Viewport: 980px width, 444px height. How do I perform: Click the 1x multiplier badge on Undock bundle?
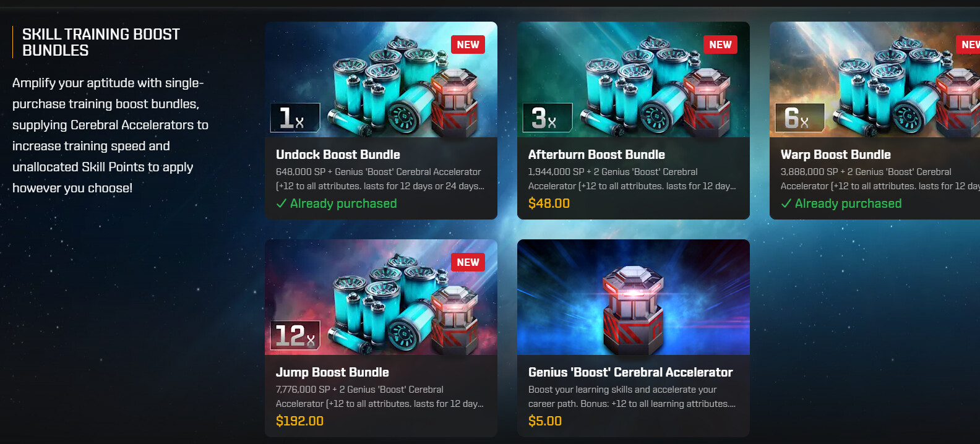pyautogui.click(x=295, y=117)
